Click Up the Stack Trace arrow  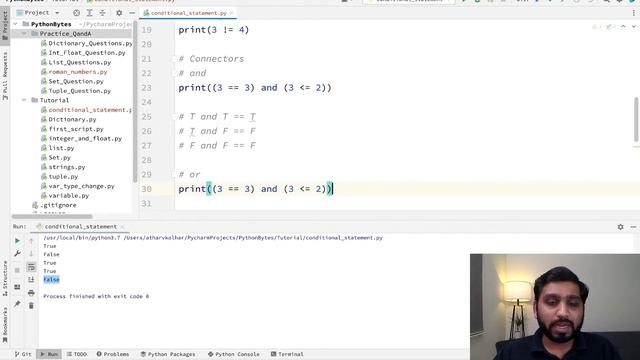(31, 241)
